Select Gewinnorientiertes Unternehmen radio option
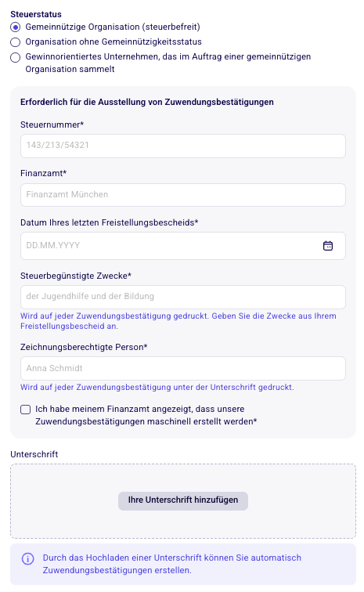 (x=15, y=57)
